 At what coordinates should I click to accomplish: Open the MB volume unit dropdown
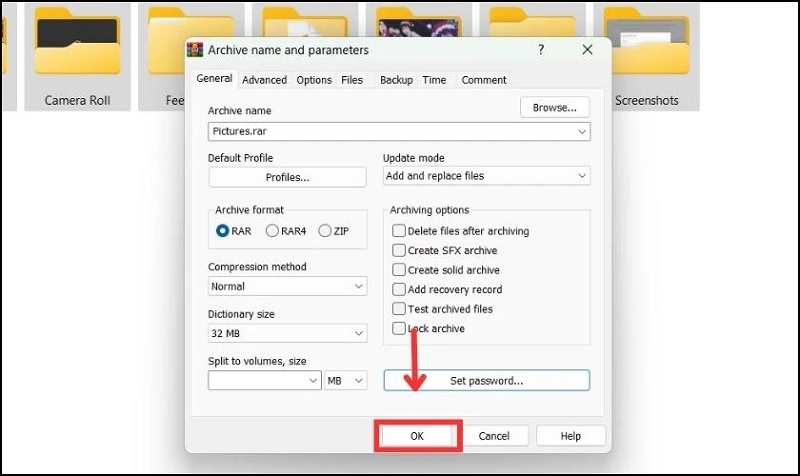[x=346, y=381]
